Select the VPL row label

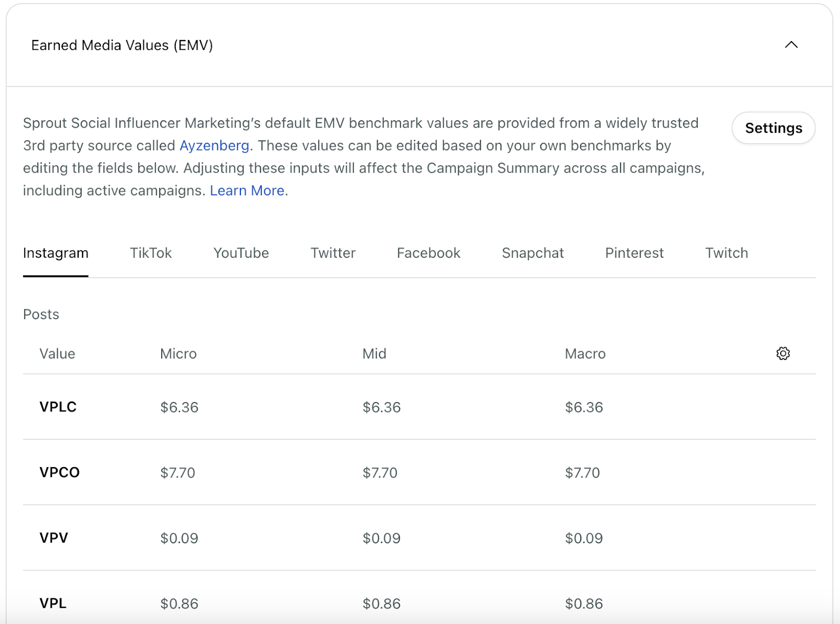[x=53, y=604]
